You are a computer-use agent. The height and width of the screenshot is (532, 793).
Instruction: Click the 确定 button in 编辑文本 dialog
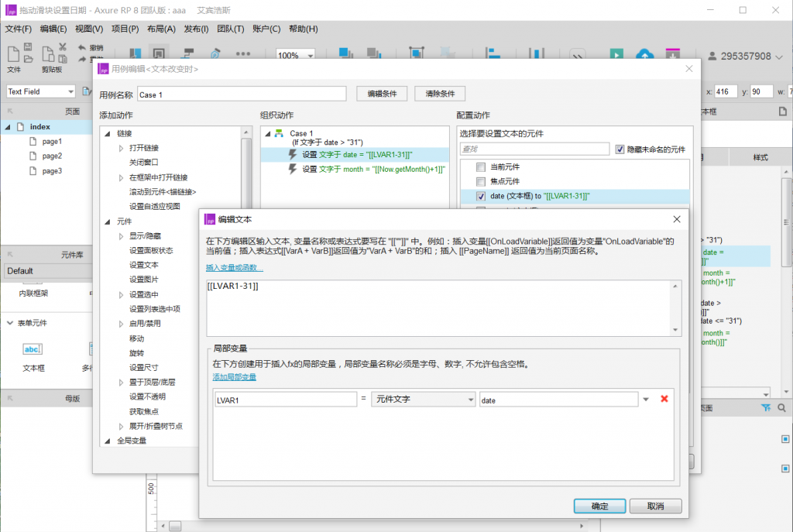[x=600, y=506]
